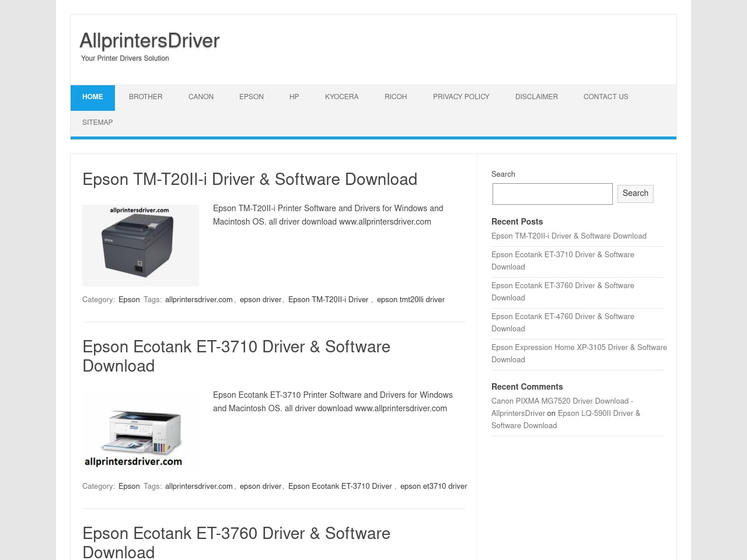747x560 pixels.
Task: Click the ET-3710 post excerpt text
Action: 333,402
